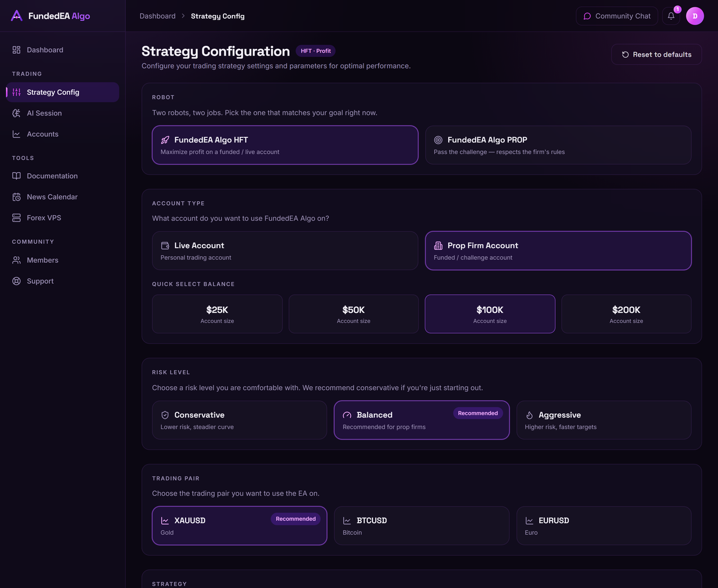Click the Strategy Configuration heading
Image resolution: width=718 pixels, height=588 pixels.
pos(216,51)
